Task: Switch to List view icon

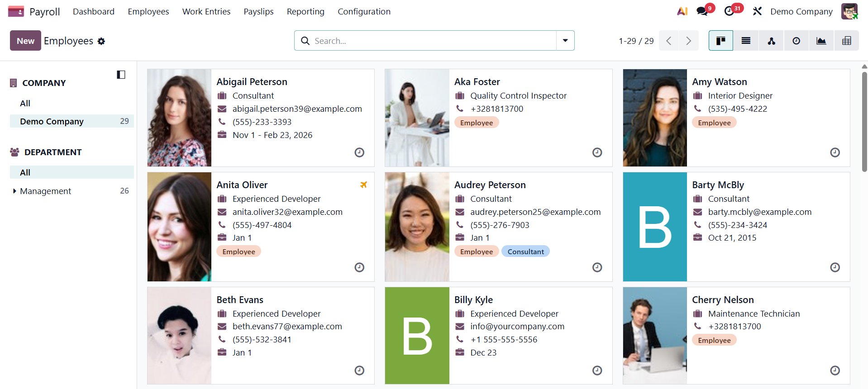Action: (746, 41)
